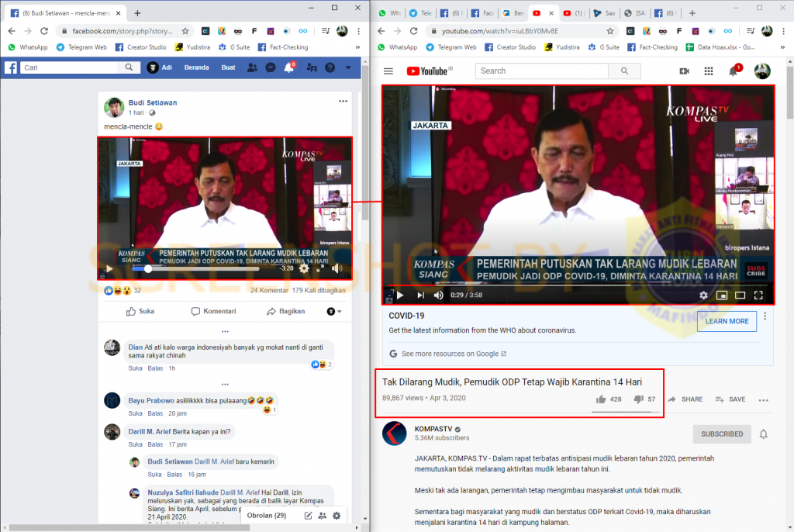The height and width of the screenshot is (532, 794).
Task: Click the LEARN MORE button
Action: (727, 321)
